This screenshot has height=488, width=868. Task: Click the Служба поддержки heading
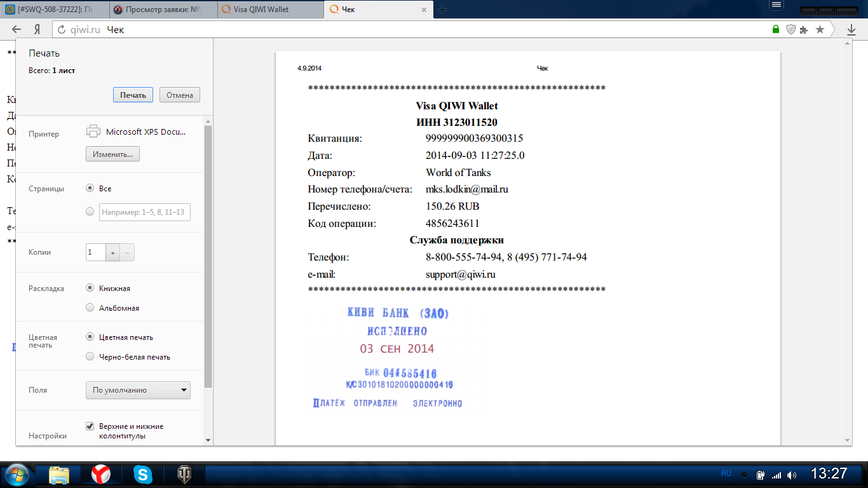pyautogui.click(x=457, y=240)
